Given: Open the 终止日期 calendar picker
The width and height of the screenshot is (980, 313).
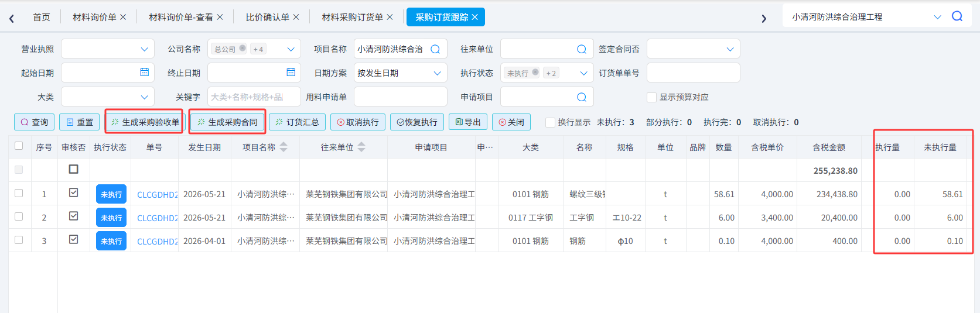Looking at the screenshot, I should tap(291, 73).
